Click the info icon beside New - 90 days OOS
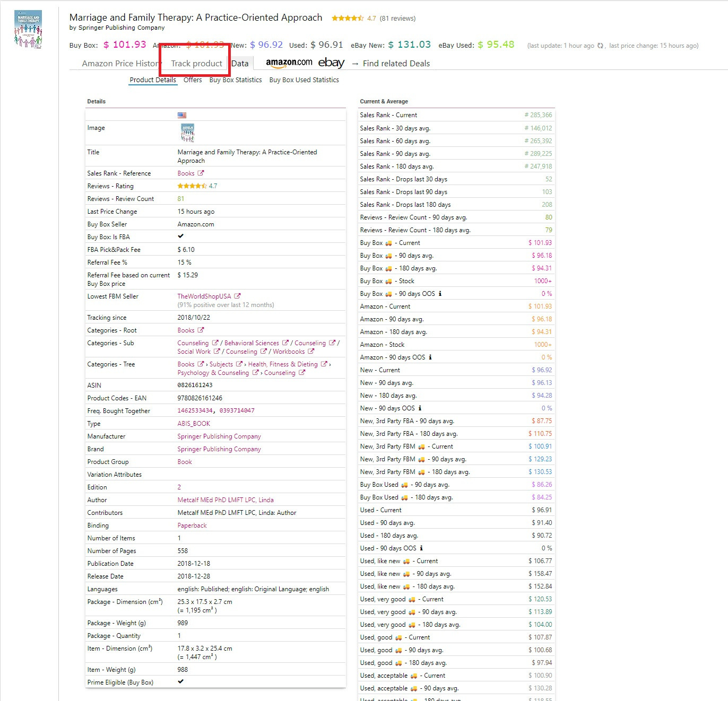The width and height of the screenshot is (728, 701). (x=420, y=408)
